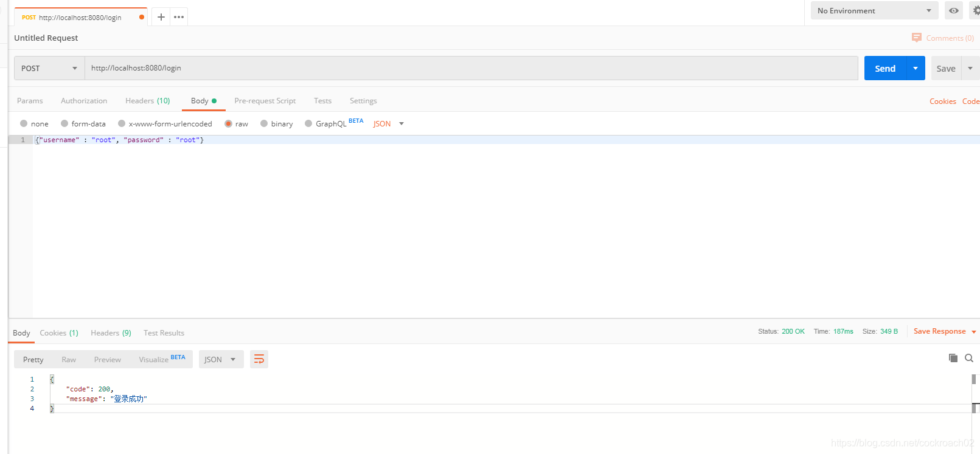The image size is (980, 454).
Task: Click the environment quick look eye icon
Action: 954,10
